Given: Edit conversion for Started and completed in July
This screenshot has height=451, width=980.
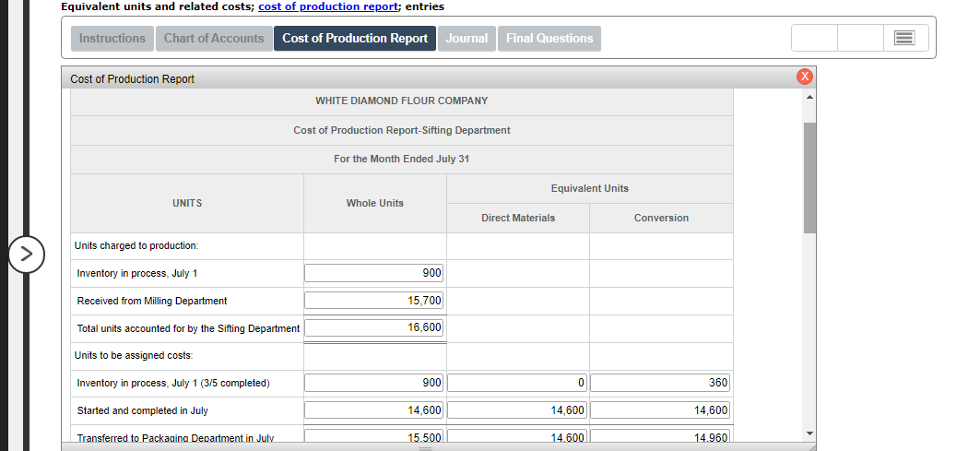Looking at the screenshot, I should (x=660, y=410).
